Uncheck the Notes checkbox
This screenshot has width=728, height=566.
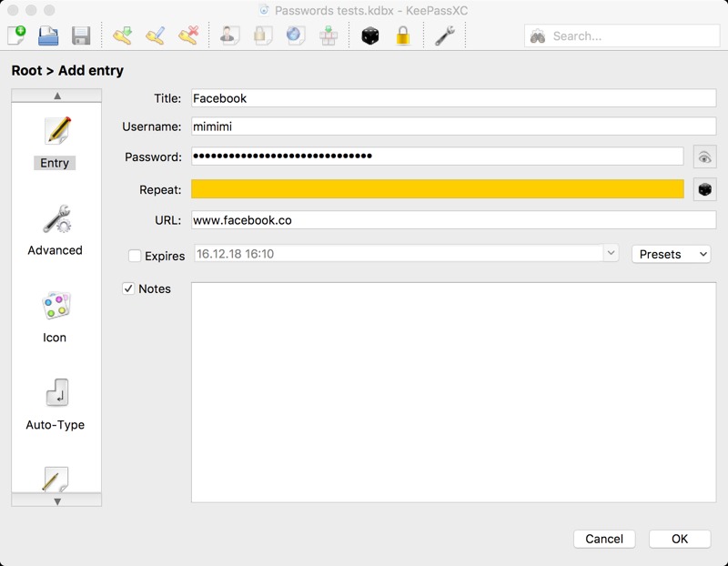(x=128, y=288)
